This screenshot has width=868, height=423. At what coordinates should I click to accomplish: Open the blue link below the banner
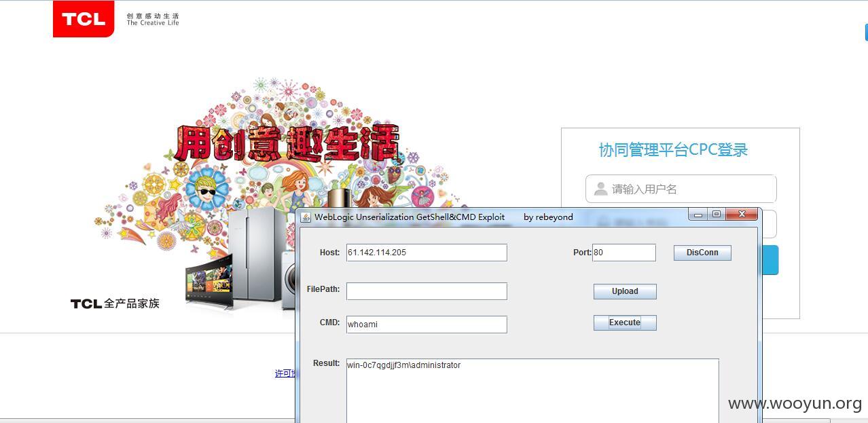[x=285, y=373]
